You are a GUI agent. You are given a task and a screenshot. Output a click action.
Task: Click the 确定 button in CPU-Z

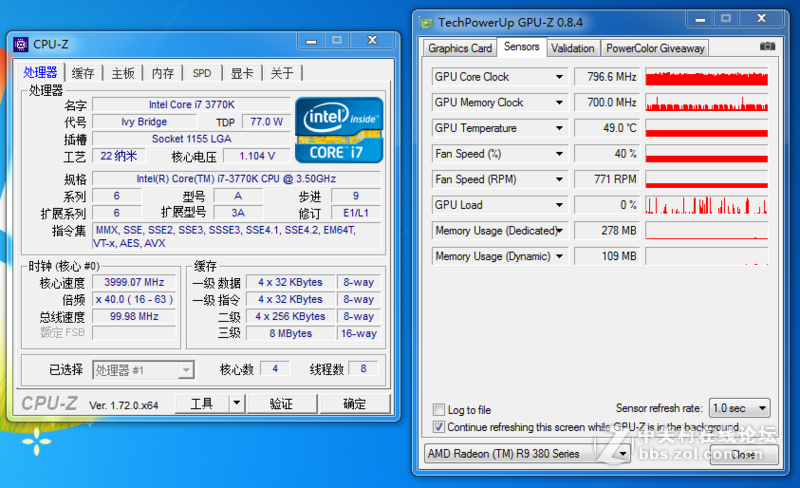(355, 404)
